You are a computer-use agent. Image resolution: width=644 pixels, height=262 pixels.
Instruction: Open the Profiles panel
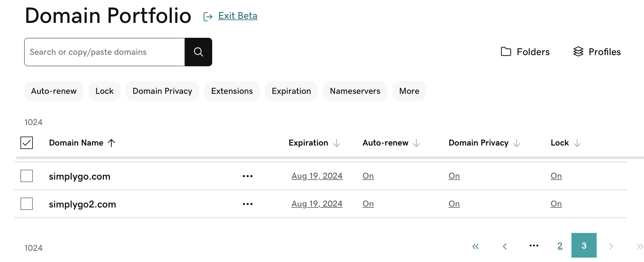pyautogui.click(x=597, y=52)
